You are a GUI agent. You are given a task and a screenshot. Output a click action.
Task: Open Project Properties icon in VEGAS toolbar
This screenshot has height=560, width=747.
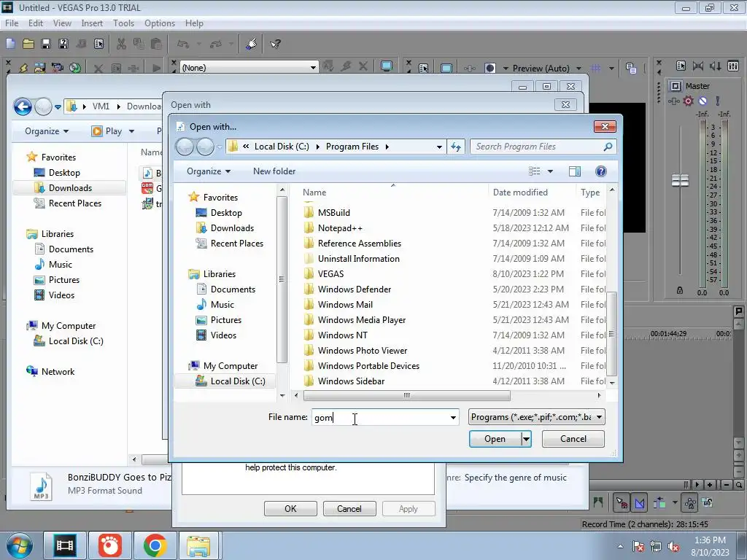pyautogui.click(x=98, y=44)
